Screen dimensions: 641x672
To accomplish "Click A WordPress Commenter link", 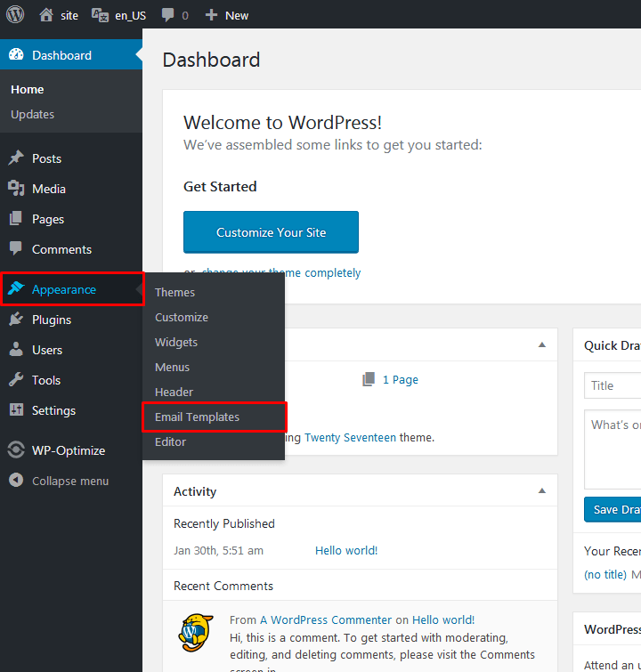I will [x=326, y=619].
